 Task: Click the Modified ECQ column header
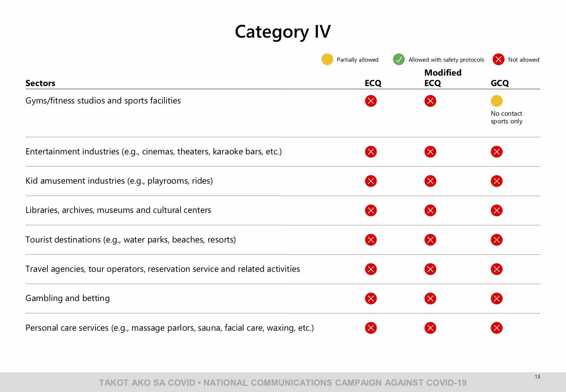(442, 78)
